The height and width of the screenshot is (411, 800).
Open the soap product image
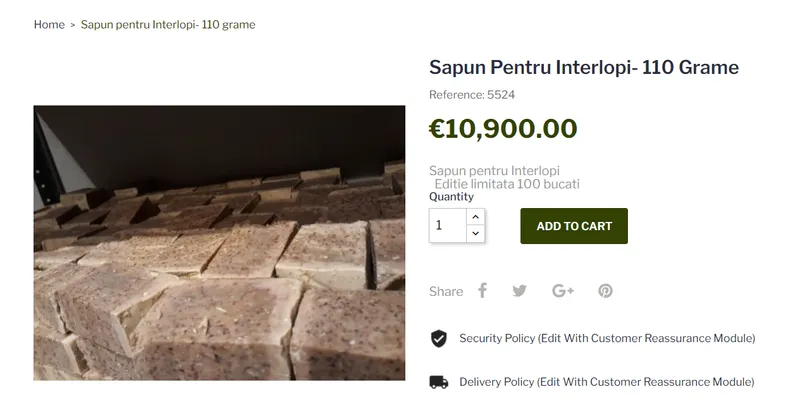[219, 242]
